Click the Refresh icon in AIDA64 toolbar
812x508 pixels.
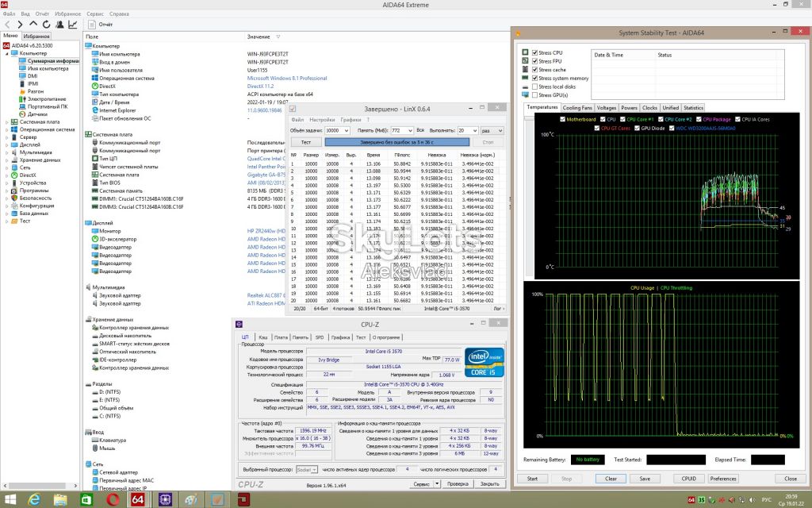46,25
